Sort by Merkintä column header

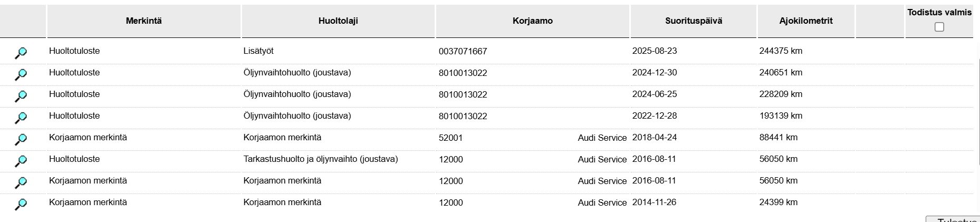(143, 21)
